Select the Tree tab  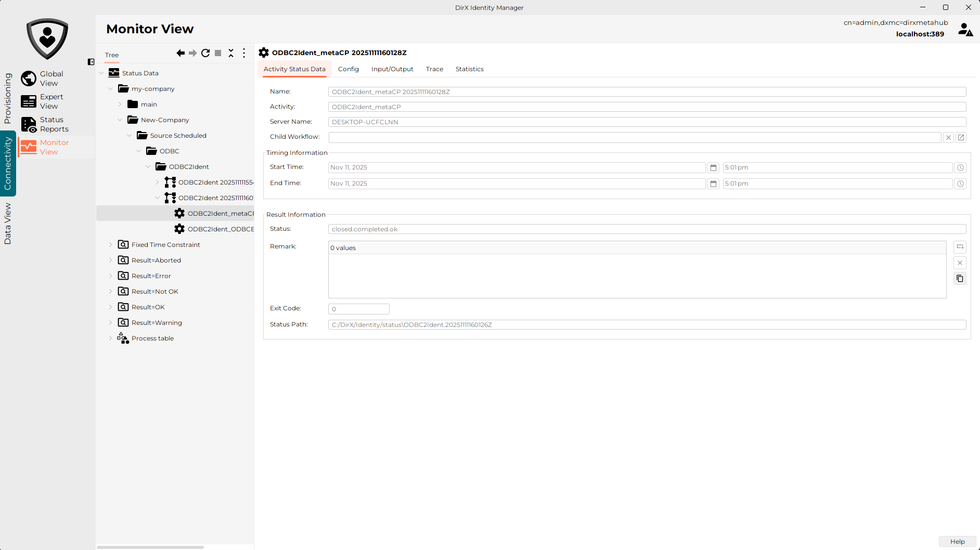[x=112, y=55]
